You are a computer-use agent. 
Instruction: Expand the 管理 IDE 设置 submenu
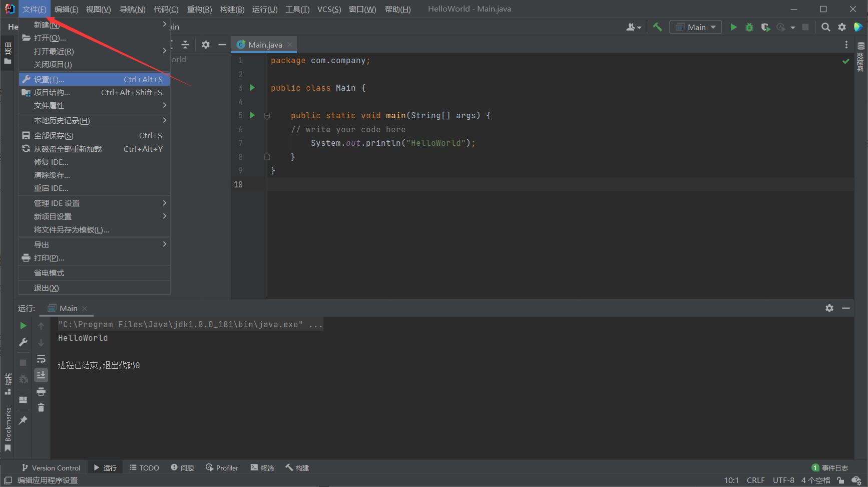(95, 203)
